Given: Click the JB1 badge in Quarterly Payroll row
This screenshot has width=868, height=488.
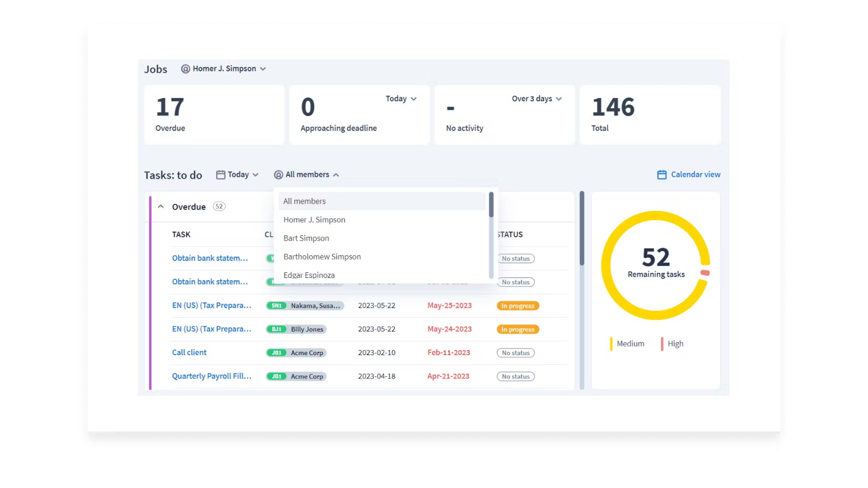Looking at the screenshot, I should [x=277, y=376].
